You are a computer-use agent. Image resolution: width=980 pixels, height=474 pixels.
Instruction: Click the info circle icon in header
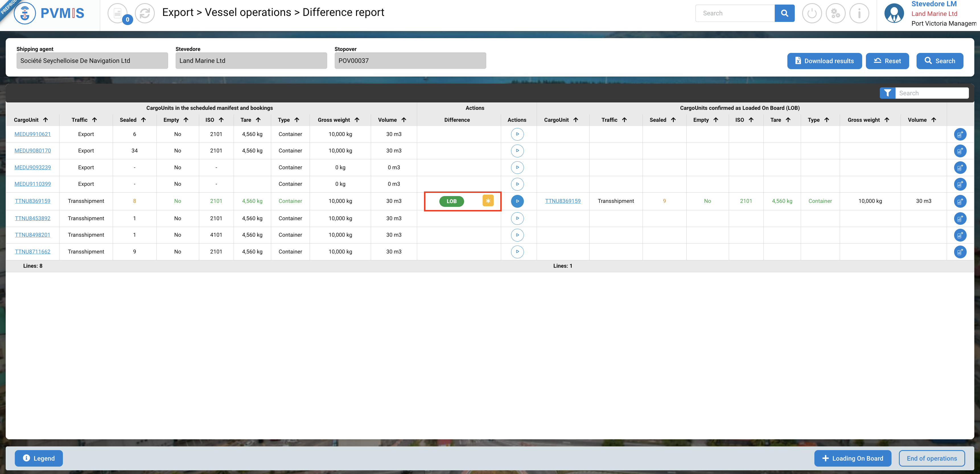[859, 13]
